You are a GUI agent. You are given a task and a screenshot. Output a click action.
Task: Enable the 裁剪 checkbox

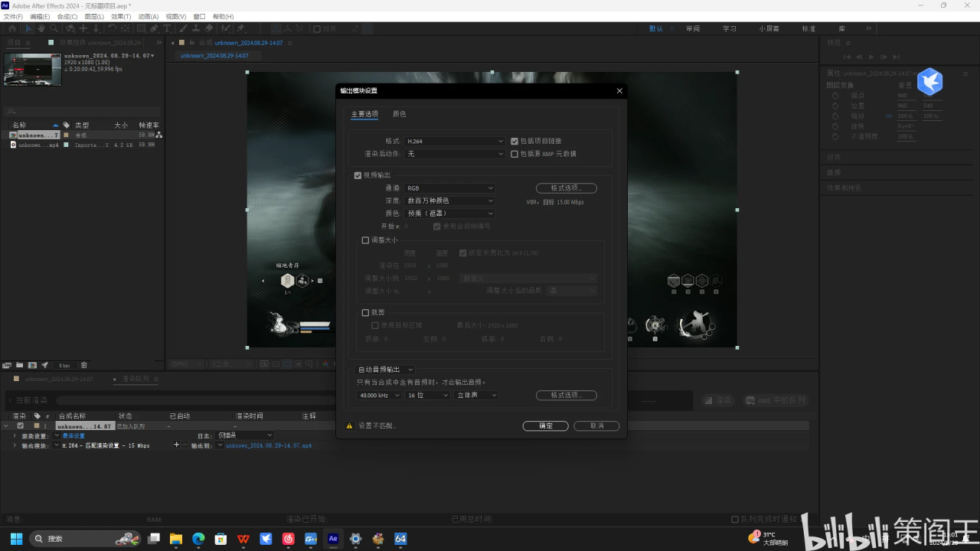(365, 313)
